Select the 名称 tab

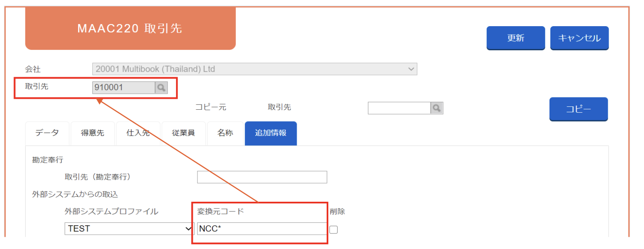(x=225, y=133)
